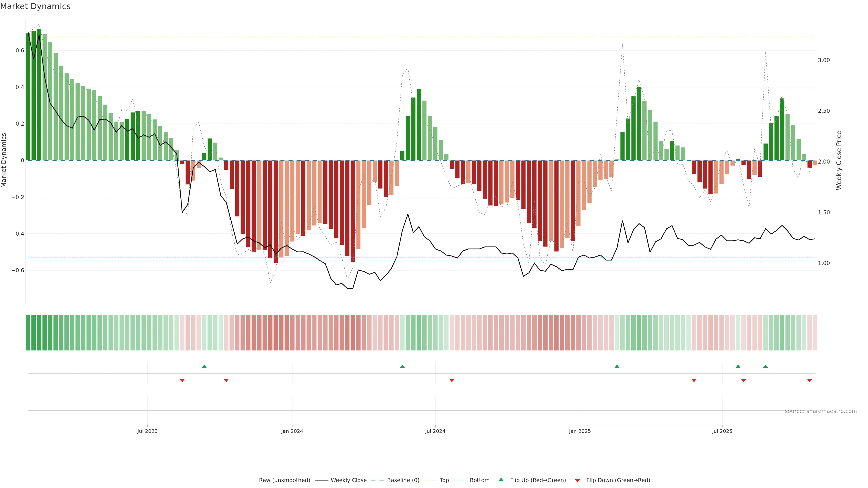The width and height of the screenshot is (868, 488).
Task: Click the red flip-down marker just after Jul 2024
Action: [x=452, y=380]
